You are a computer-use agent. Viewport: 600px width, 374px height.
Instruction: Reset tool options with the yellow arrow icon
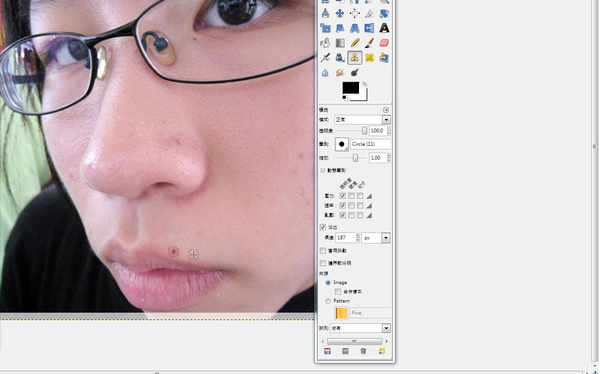[x=382, y=351]
